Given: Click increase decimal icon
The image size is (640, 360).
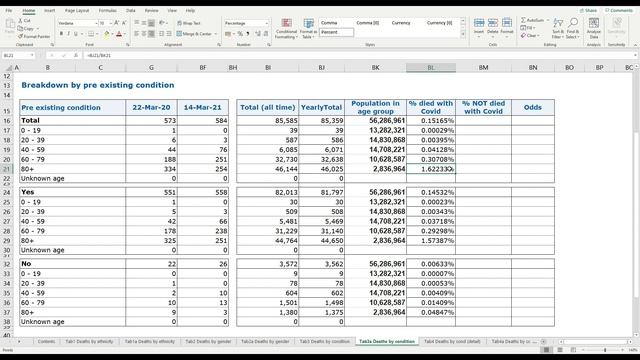Looking at the screenshot, I should (x=258, y=34).
